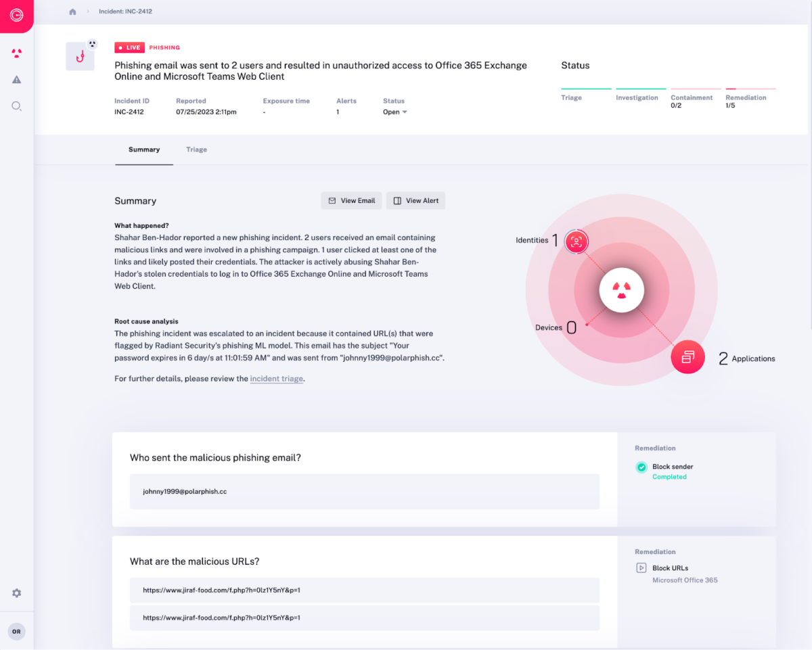Select the Identities node in radar chart
The height and width of the screenshot is (650, 812).
(x=576, y=241)
